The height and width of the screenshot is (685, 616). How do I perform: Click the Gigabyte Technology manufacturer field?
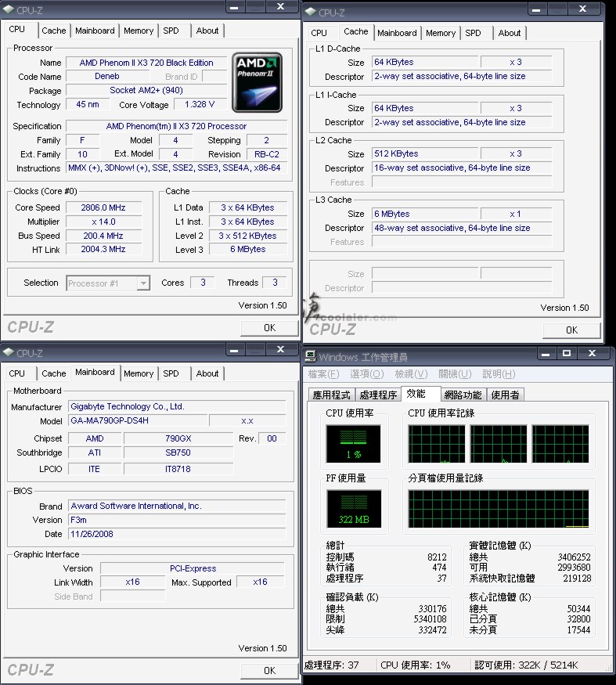tap(177, 406)
